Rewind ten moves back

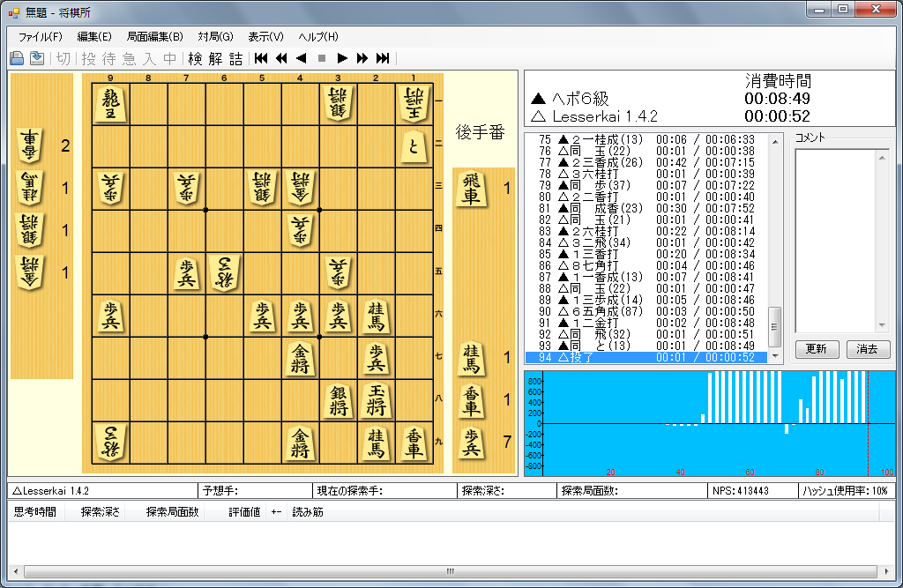(x=281, y=59)
